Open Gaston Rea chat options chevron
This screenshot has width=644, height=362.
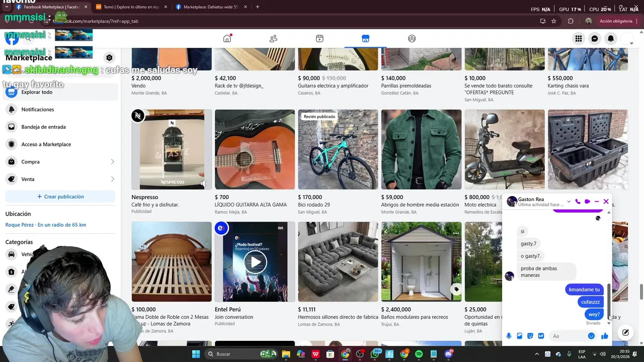pyautogui.click(x=569, y=202)
